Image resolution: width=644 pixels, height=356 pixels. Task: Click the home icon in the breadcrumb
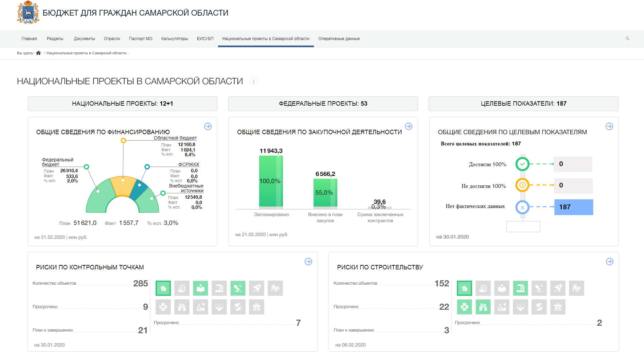pyautogui.click(x=38, y=53)
